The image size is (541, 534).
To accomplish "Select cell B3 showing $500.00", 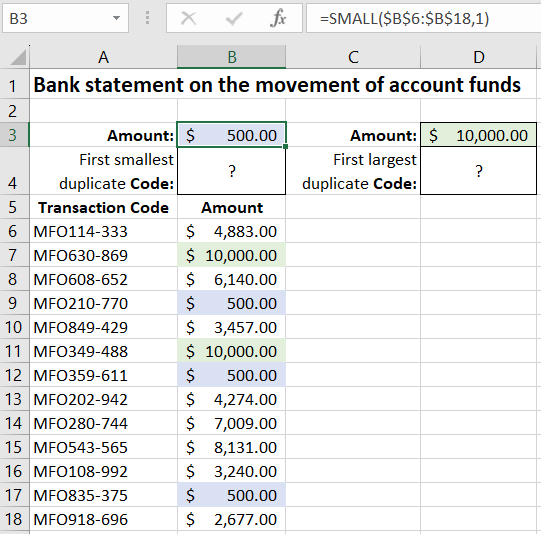I will tap(232, 135).
